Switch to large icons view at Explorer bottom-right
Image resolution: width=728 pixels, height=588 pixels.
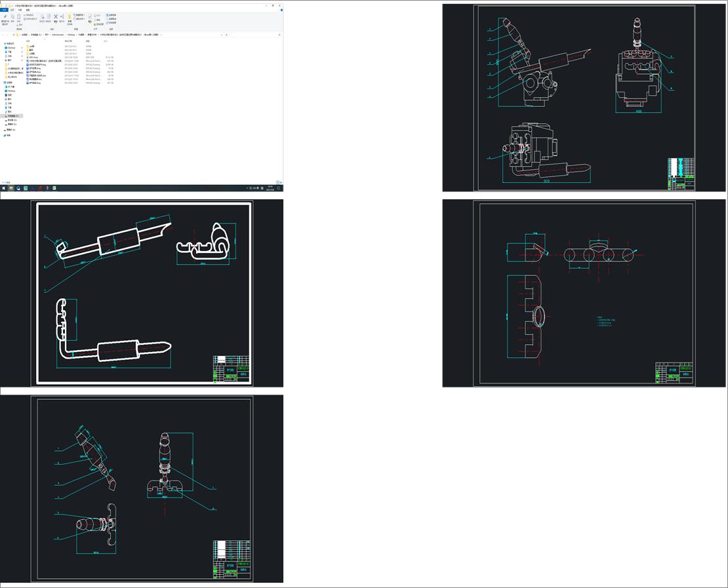tap(281, 182)
